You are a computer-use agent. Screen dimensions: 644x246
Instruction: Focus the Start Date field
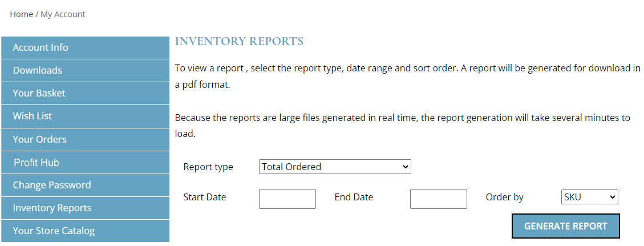click(x=287, y=199)
